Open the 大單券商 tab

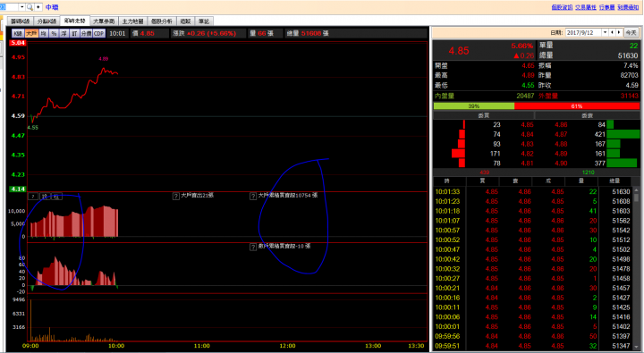click(x=104, y=21)
